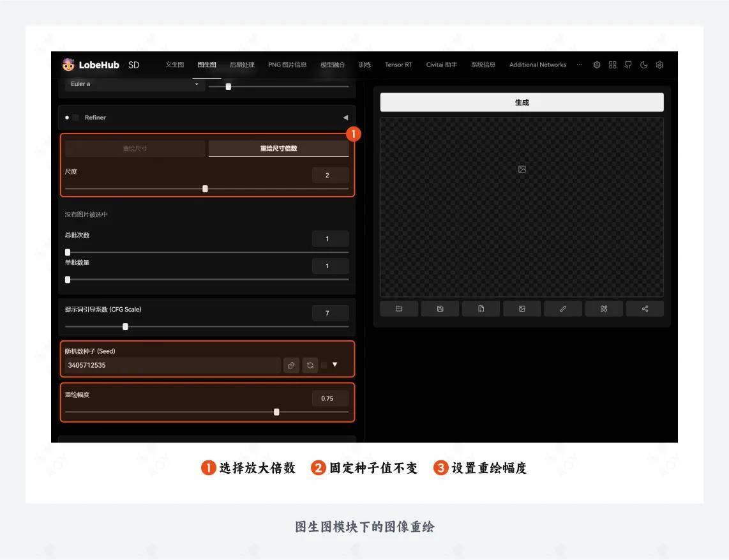729x560 pixels.
Task: Switch to the 文生图 tab
Action: point(175,64)
